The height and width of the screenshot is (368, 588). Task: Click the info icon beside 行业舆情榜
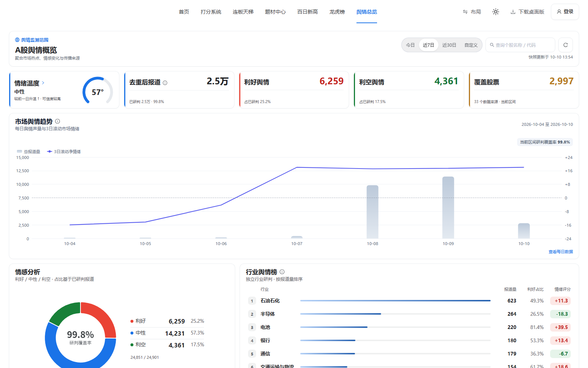pos(282,272)
